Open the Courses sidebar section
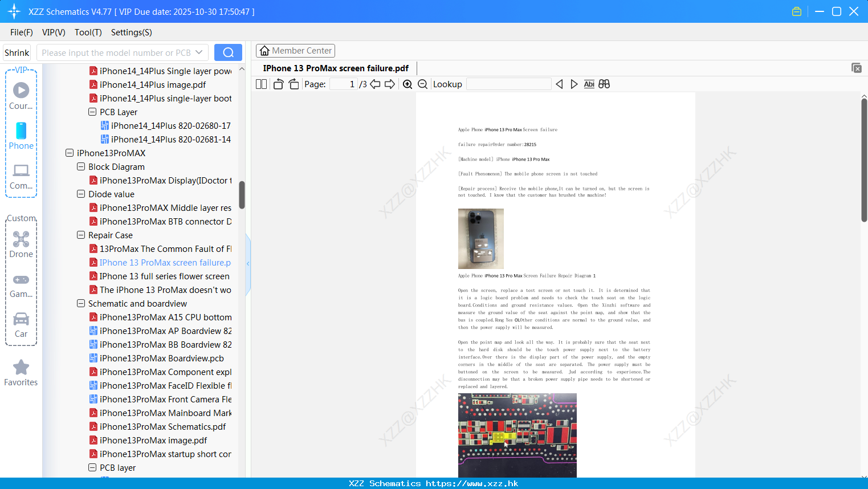The image size is (868, 489). pyautogui.click(x=21, y=96)
